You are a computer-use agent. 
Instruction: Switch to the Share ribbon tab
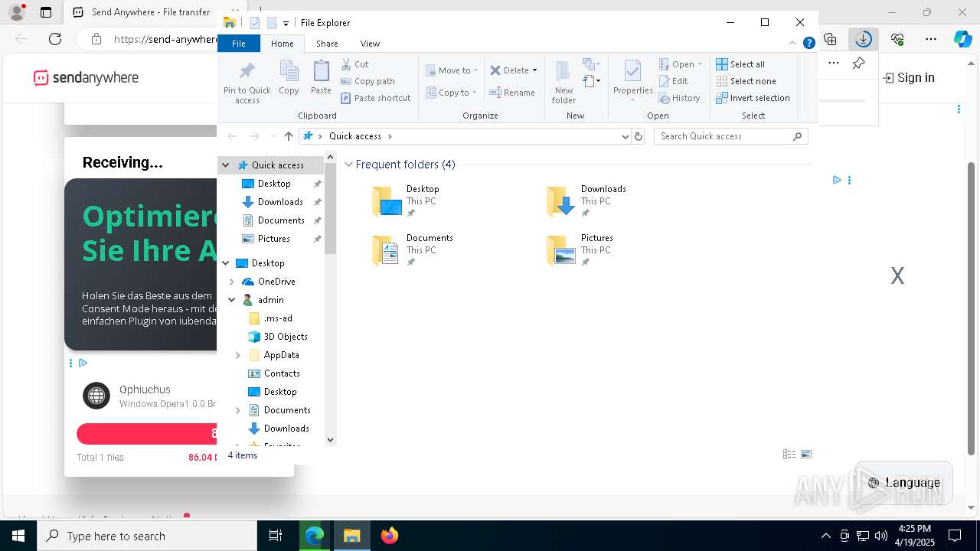click(x=327, y=44)
